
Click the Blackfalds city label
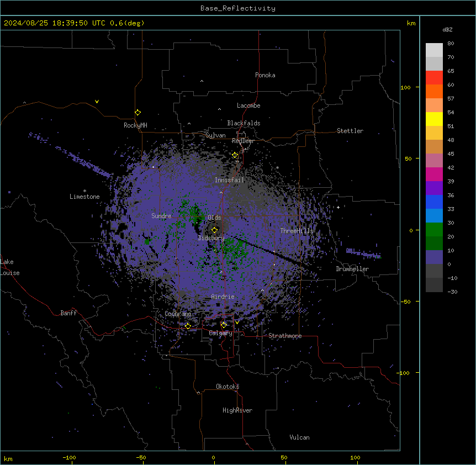click(244, 123)
